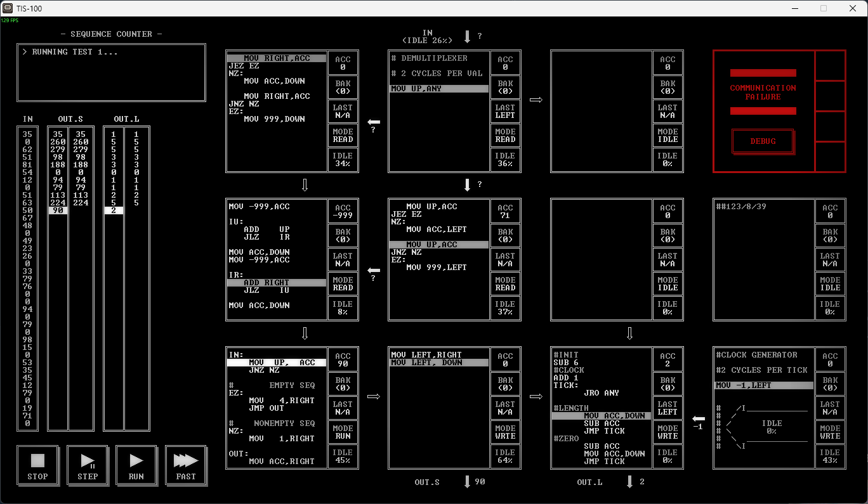Minimize the TIS-100 window
The width and height of the screenshot is (868, 504).
[794, 8]
